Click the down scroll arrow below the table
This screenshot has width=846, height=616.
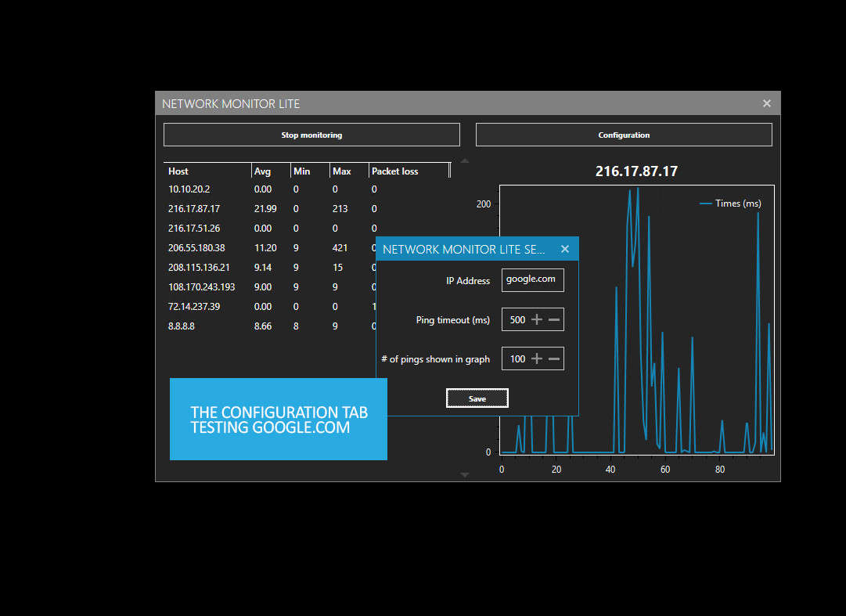click(x=464, y=474)
